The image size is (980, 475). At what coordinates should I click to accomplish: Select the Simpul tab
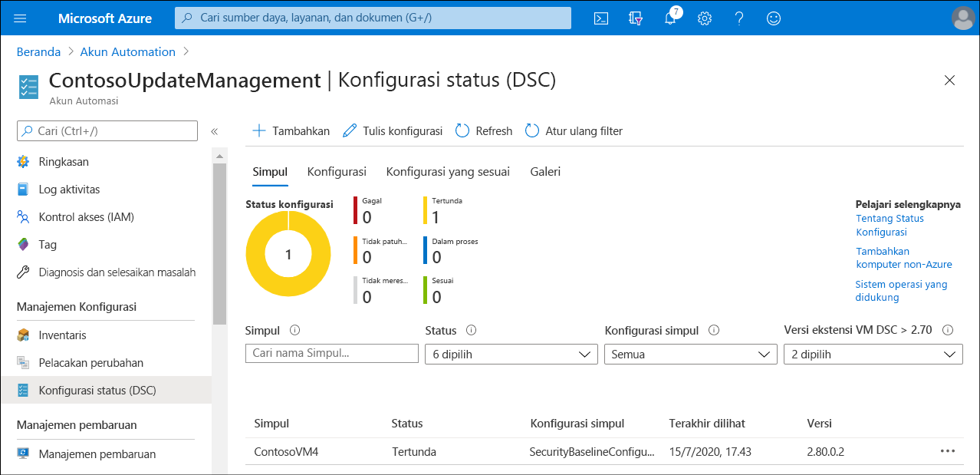[270, 172]
